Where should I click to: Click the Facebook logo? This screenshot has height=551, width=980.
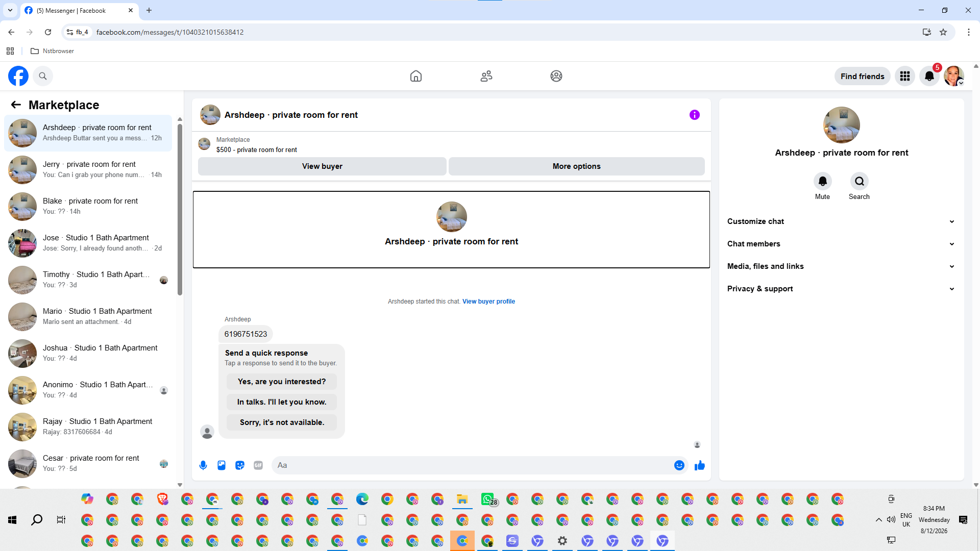click(18, 76)
